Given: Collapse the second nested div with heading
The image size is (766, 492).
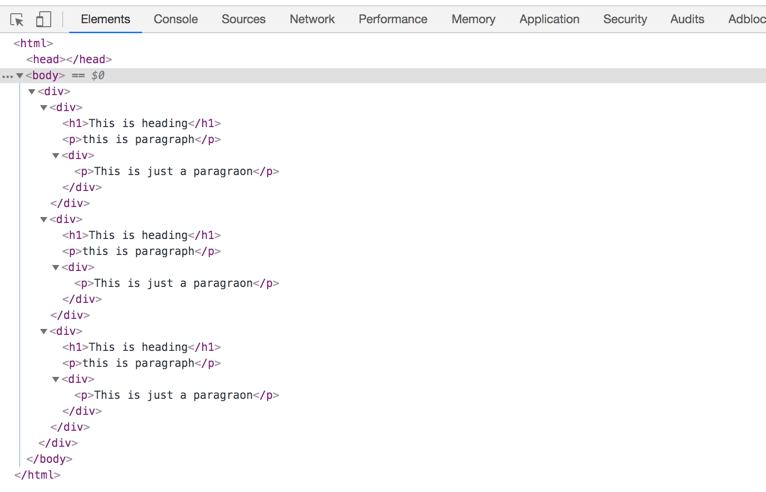Looking at the screenshot, I should point(43,219).
